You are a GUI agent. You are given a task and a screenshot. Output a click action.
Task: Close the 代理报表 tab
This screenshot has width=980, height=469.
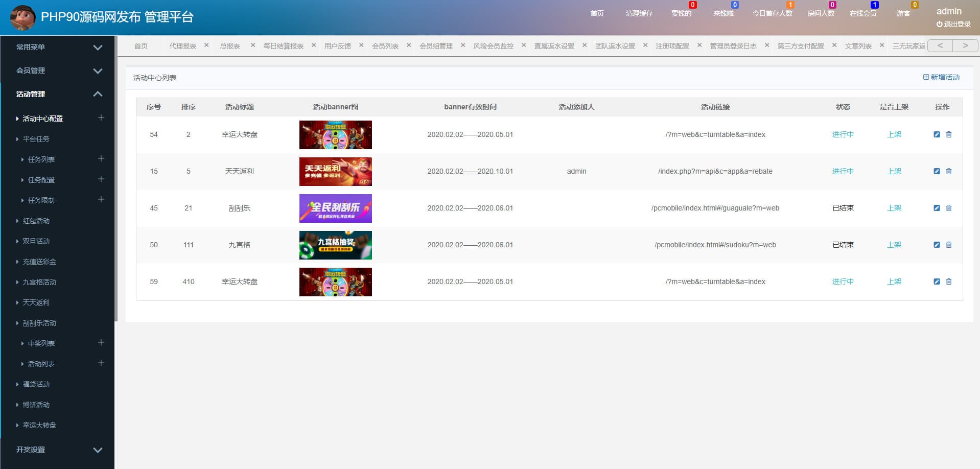click(x=206, y=45)
